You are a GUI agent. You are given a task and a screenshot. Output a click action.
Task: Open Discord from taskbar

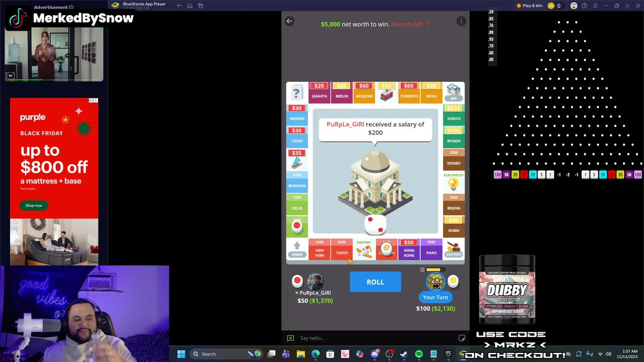click(375, 354)
